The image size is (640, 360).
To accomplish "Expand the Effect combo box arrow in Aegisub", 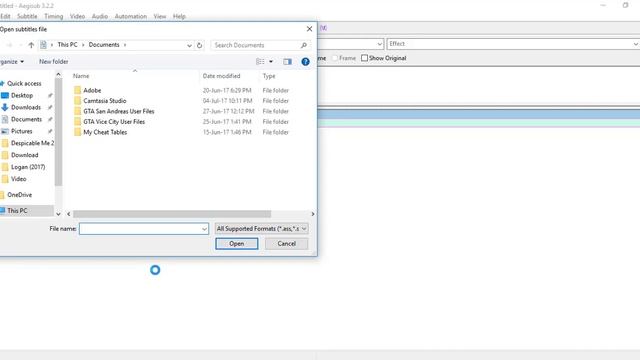I will click(x=636, y=44).
